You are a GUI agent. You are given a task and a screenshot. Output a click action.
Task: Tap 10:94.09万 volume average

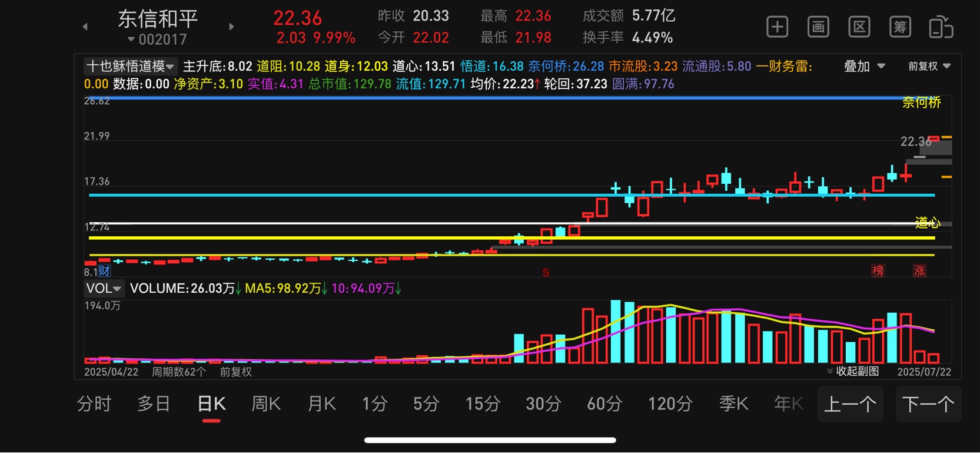point(363,289)
